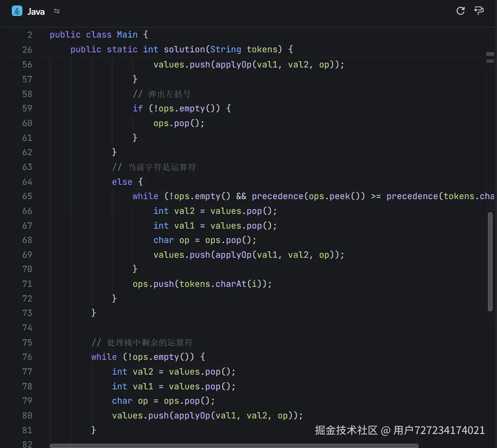The height and width of the screenshot is (448, 497).
Task: Click the horizontal scrollbar at bottom
Action: coord(234,446)
